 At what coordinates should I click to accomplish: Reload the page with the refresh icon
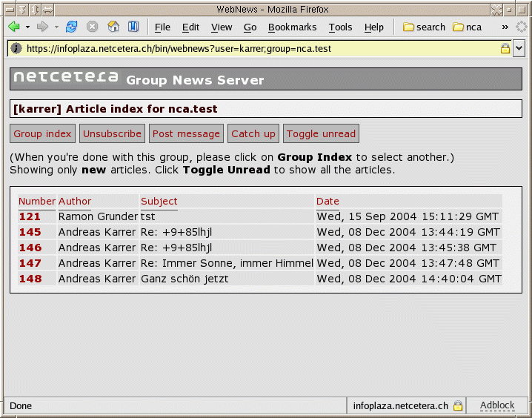(x=71, y=27)
